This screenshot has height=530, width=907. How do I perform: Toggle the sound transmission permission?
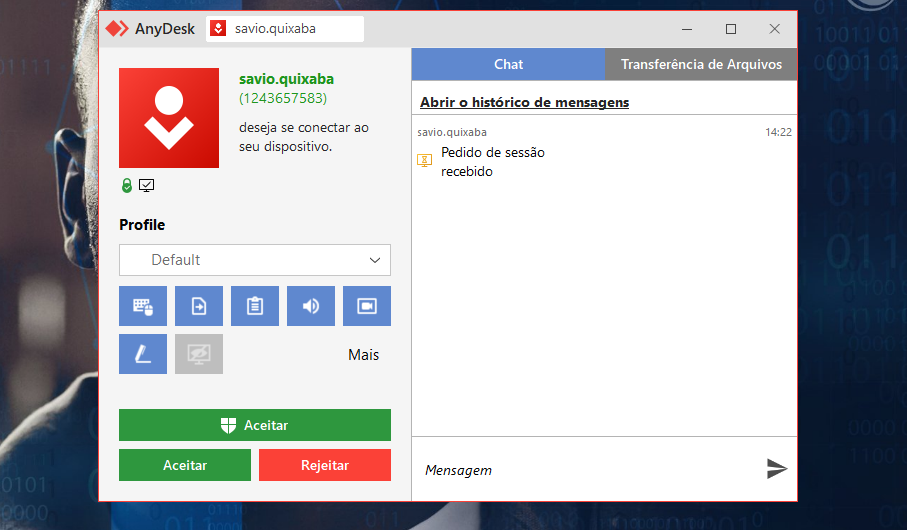[310, 306]
